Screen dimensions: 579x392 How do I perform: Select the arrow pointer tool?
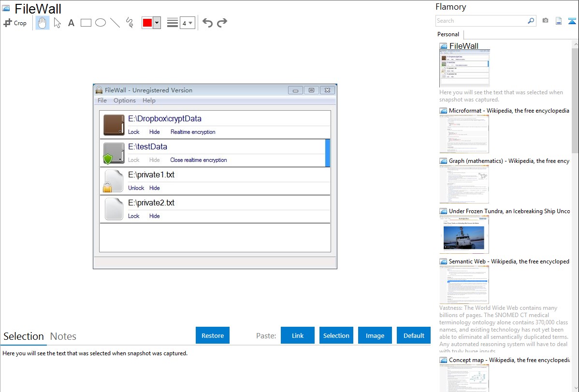click(x=57, y=23)
